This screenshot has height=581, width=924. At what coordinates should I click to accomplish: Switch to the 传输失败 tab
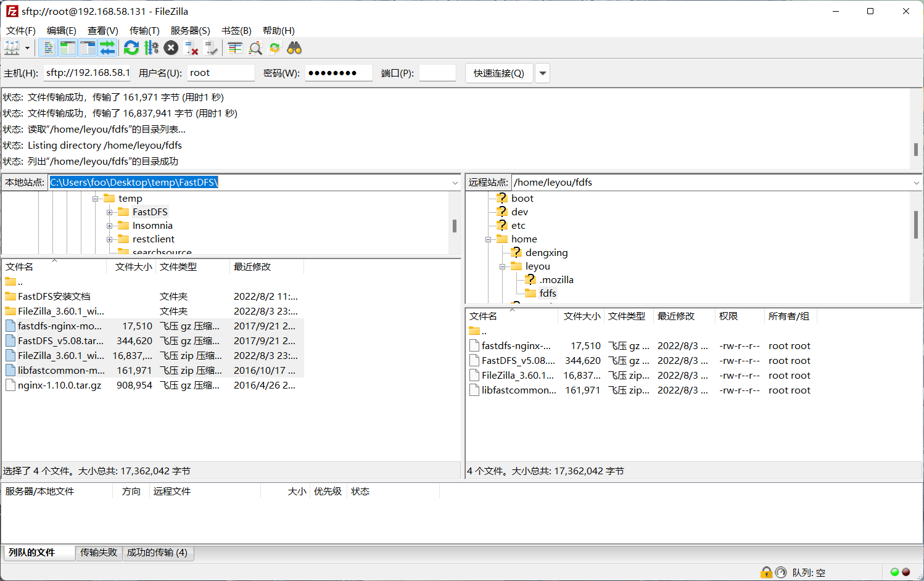(x=99, y=553)
